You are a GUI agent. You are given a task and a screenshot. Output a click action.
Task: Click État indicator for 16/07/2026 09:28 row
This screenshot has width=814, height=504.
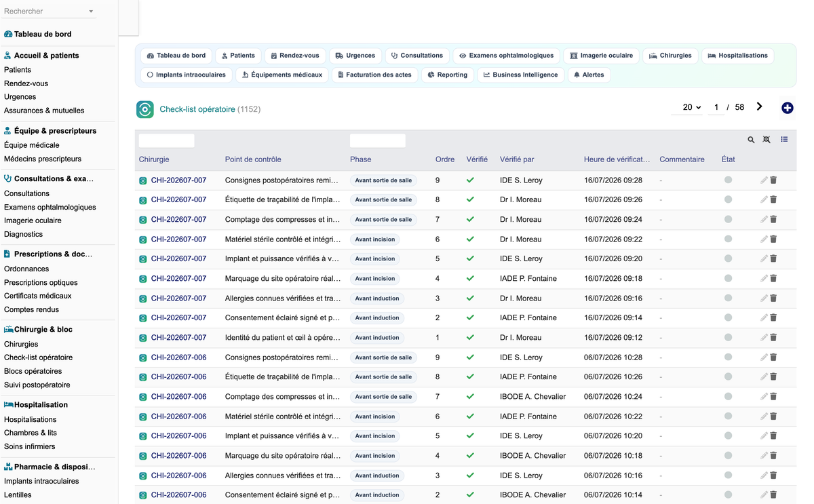coord(728,180)
